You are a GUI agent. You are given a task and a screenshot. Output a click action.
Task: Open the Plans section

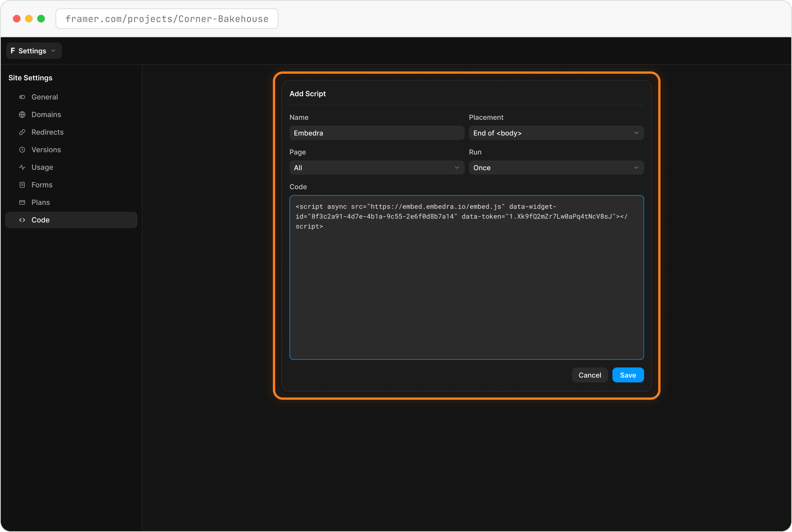[x=71, y=203]
